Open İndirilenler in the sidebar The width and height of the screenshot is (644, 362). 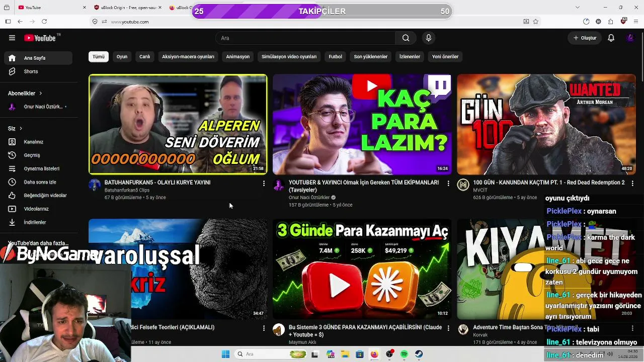(38, 222)
